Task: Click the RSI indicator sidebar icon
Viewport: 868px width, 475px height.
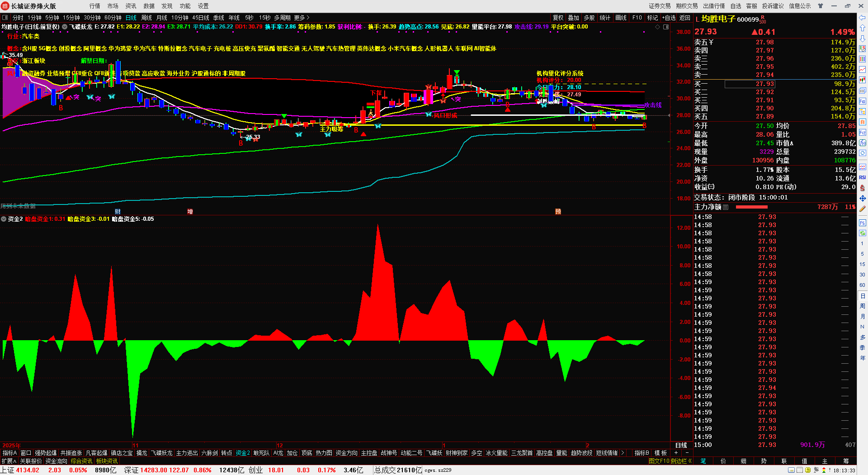Action: [863, 177]
